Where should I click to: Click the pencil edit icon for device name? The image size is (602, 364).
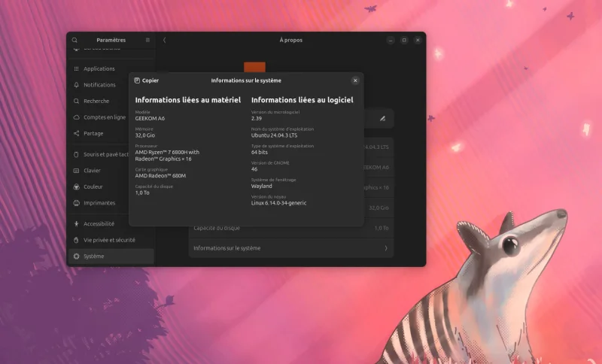pyautogui.click(x=382, y=119)
